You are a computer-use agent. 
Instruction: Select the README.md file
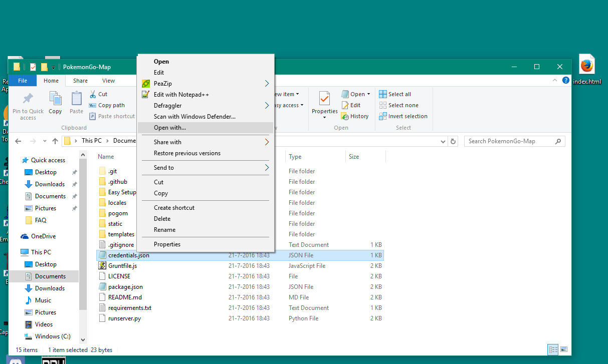241,297
